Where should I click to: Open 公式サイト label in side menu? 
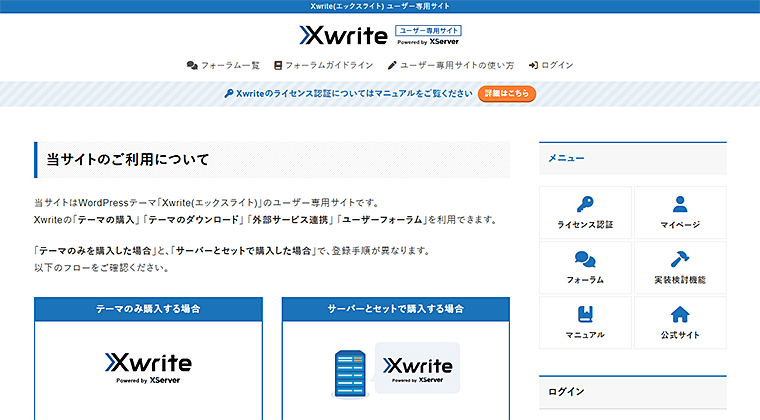point(680,335)
